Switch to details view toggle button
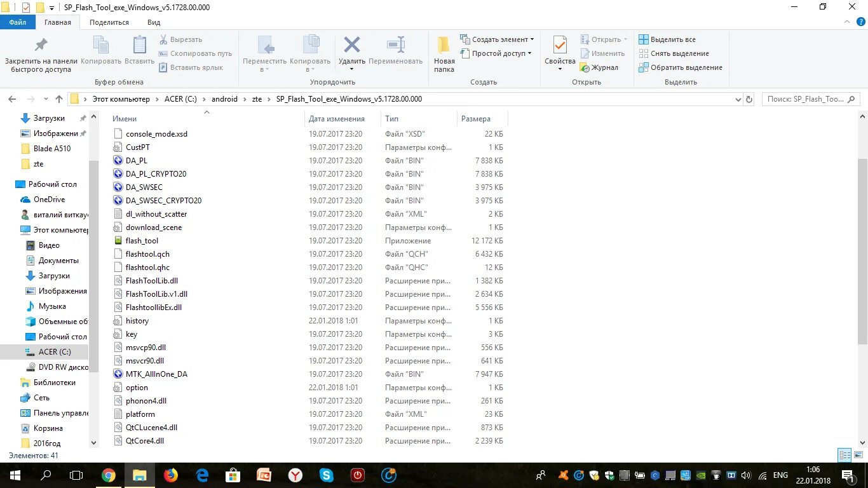The width and height of the screenshot is (868, 488). point(844,455)
